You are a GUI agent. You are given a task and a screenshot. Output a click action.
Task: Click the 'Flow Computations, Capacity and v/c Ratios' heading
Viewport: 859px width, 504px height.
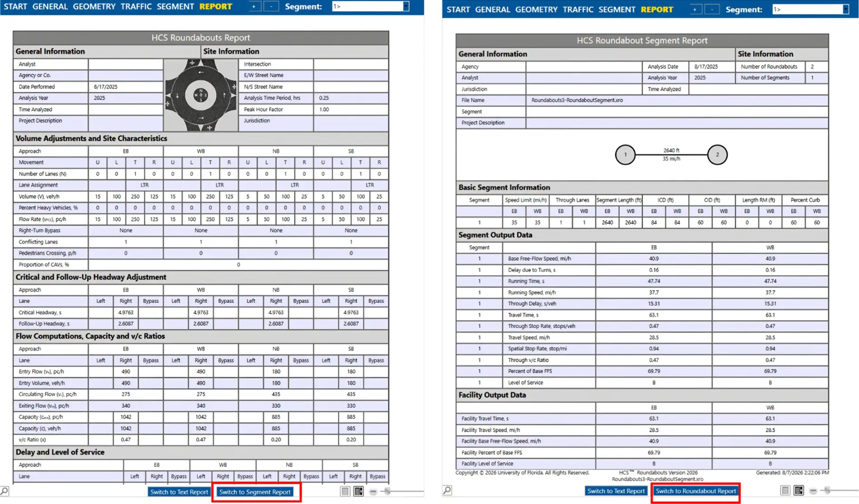click(x=90, y=336)
